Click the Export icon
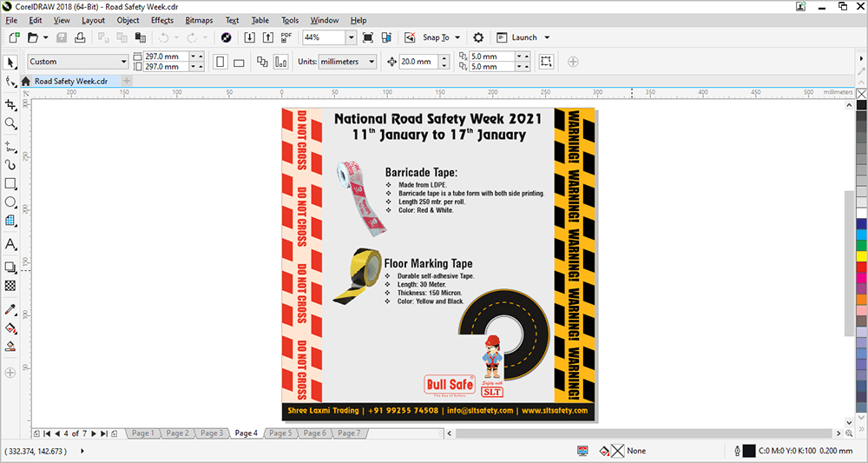868x463 pixels. [x=268, y=37]
